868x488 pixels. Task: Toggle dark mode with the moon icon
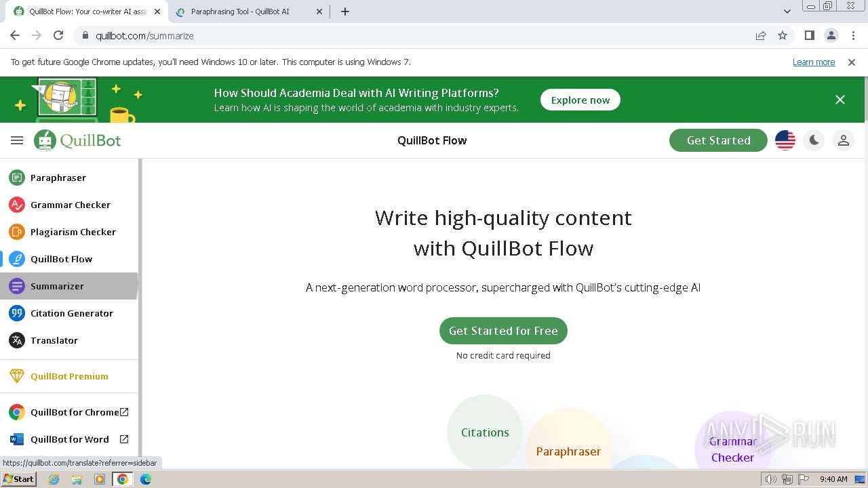click(814, 140)
